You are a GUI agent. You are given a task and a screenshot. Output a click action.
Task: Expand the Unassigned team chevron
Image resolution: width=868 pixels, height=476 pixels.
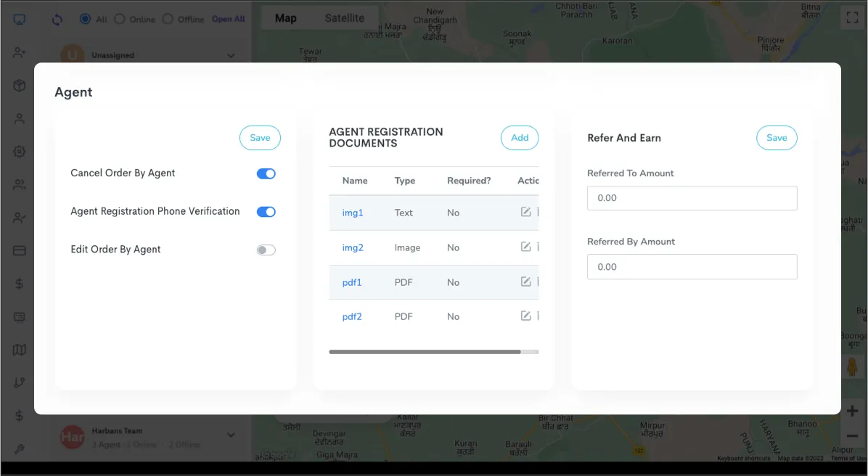click(x=231, y=56)
